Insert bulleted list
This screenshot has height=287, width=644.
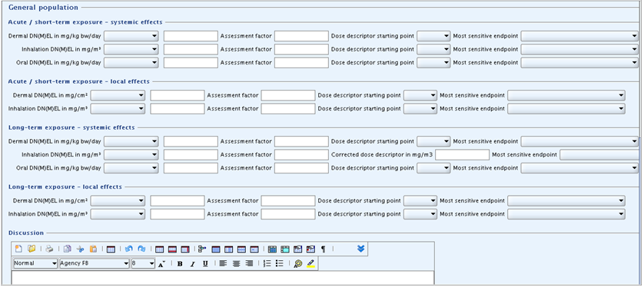click(x=280, y=264)
